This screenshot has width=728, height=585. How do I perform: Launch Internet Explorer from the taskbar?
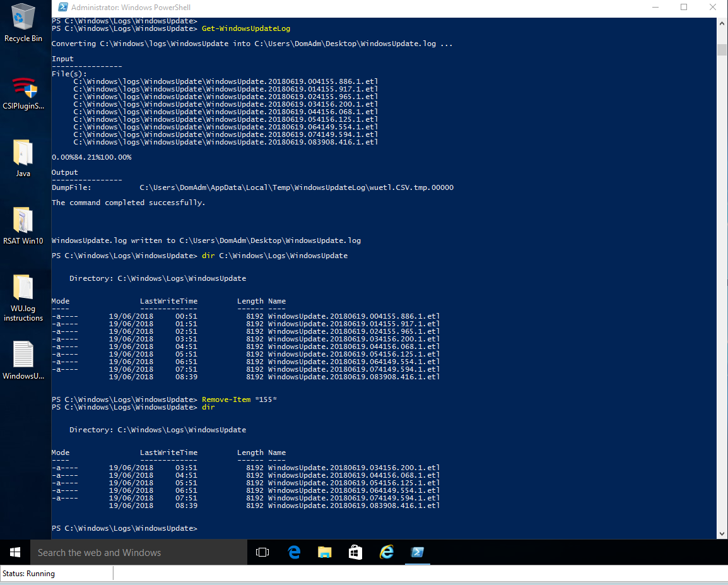pyautogui.click(x=386, y=552)
